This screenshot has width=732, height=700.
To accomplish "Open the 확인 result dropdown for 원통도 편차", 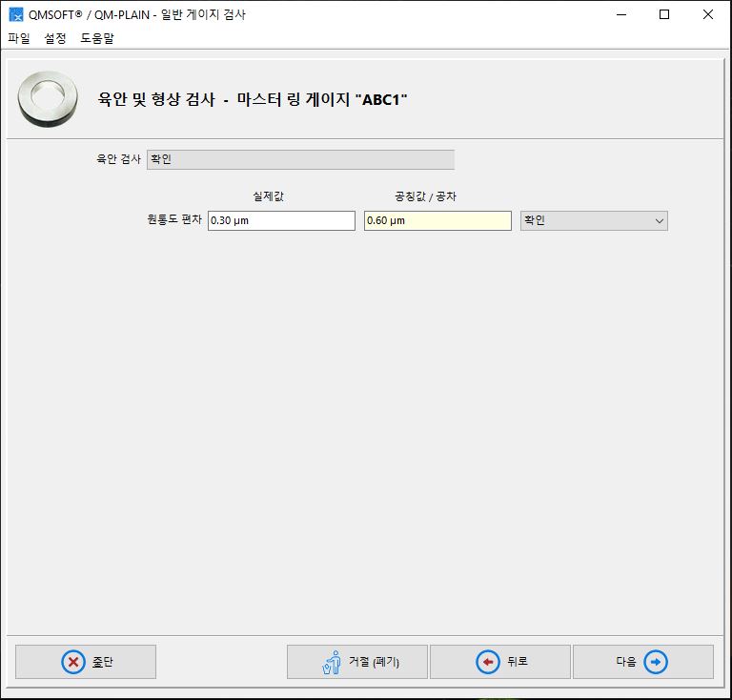I will click(594, 220).
